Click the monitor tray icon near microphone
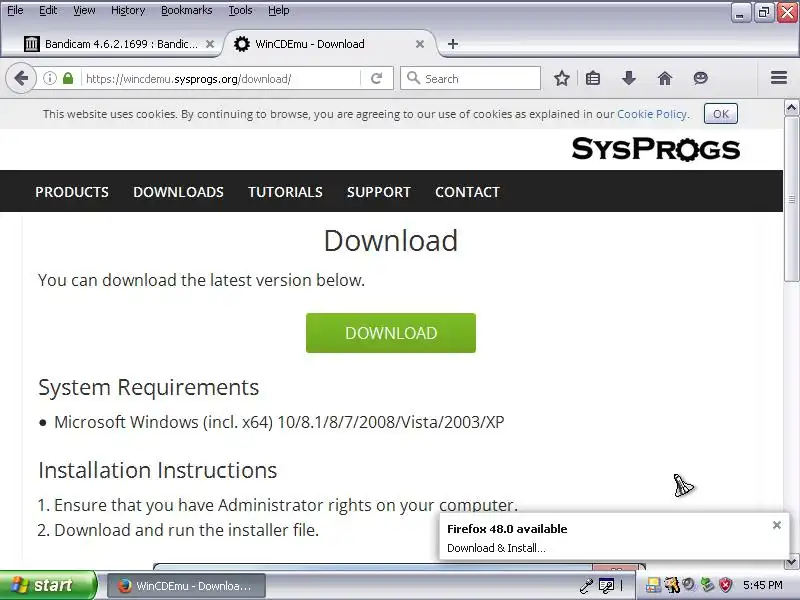The width and height of the screenshot is (800, 600). tap(606, 586)
